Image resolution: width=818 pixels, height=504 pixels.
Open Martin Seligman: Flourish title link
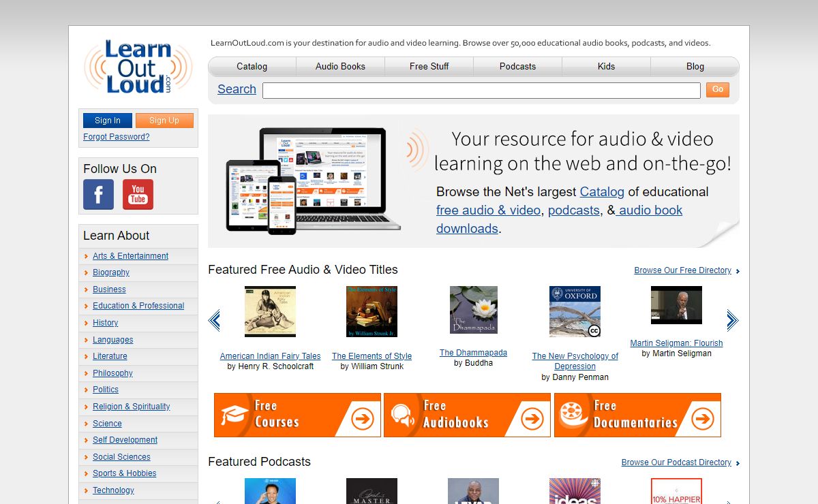coord(676,343)
